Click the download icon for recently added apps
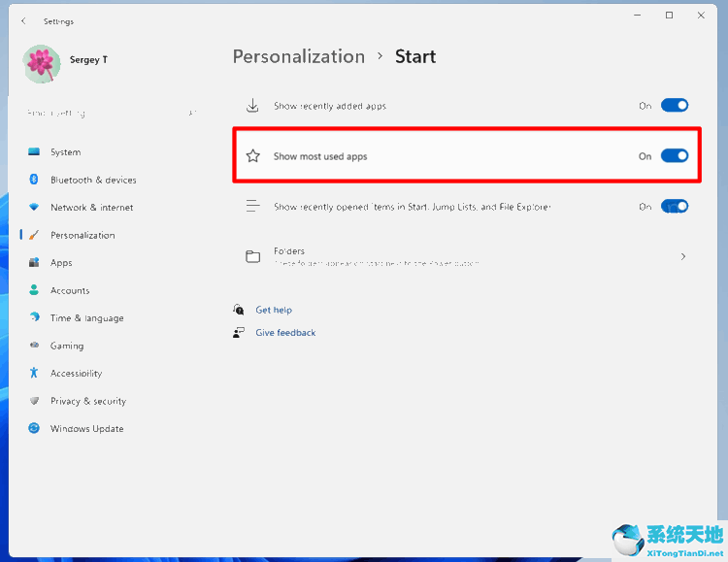This screenshot has height=562, width=728. tap(252, 106)
